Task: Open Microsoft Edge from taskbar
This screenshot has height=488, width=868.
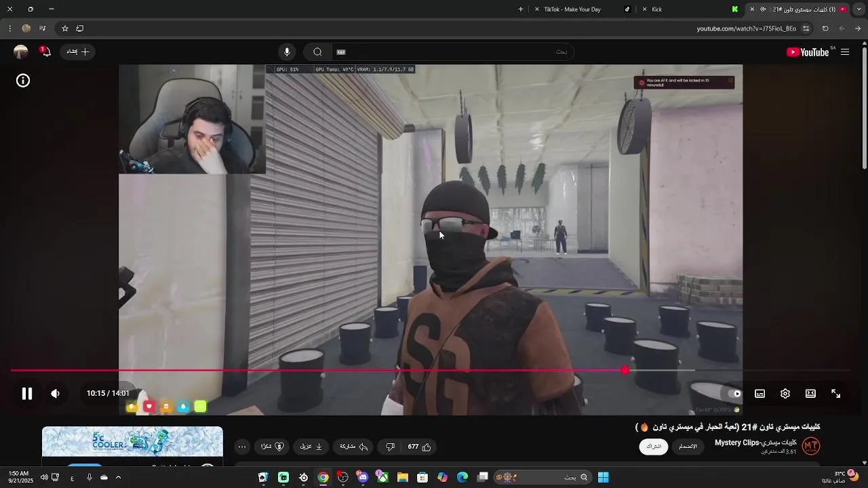Action: pos(462,477)
